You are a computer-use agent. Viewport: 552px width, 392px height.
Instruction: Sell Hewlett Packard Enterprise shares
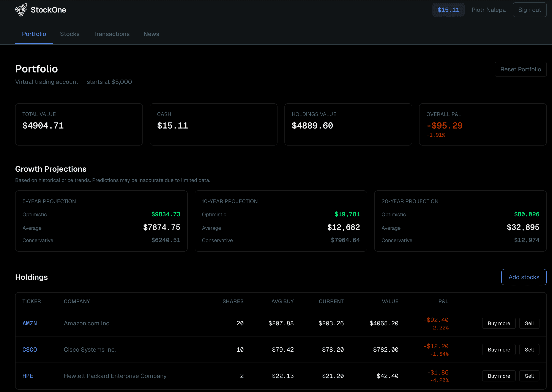529,376
